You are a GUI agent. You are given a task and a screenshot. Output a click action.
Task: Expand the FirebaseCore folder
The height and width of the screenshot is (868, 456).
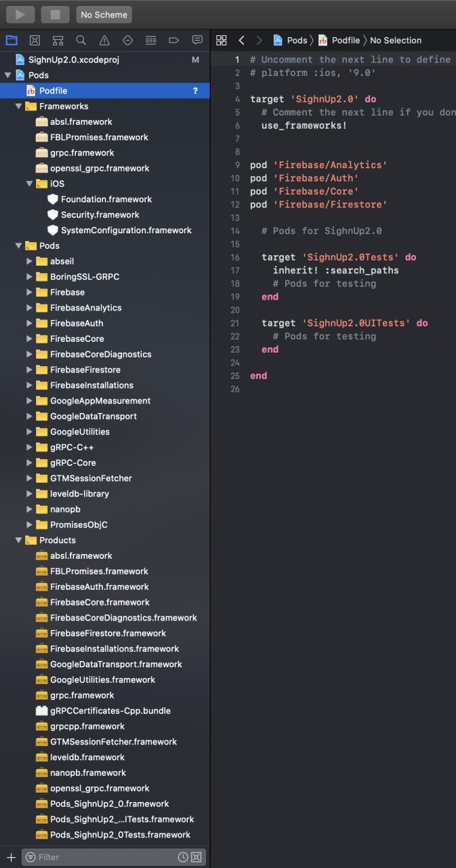[x=29, y=339]
